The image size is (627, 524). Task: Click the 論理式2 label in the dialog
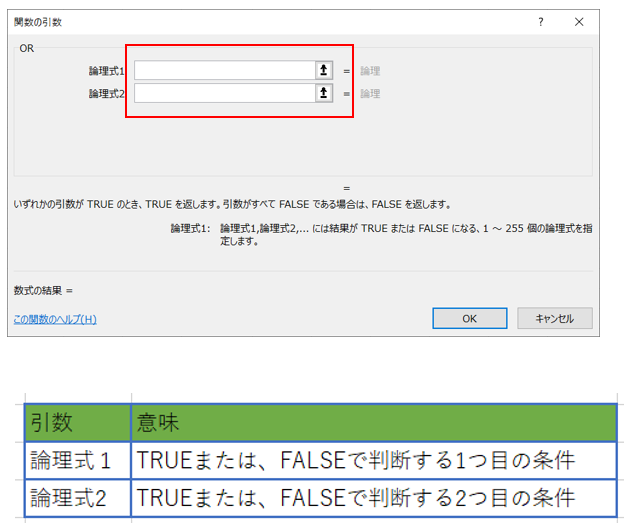(107, 94)
